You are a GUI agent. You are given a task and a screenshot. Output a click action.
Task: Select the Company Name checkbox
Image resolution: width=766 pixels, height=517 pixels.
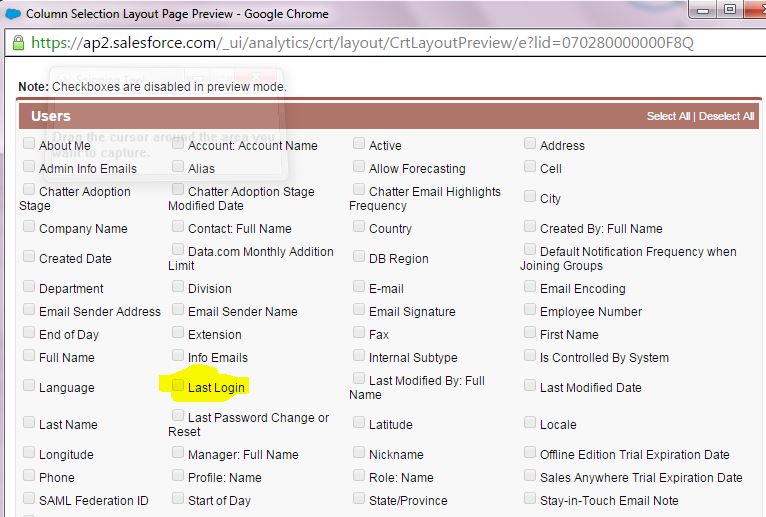point(29,226)
